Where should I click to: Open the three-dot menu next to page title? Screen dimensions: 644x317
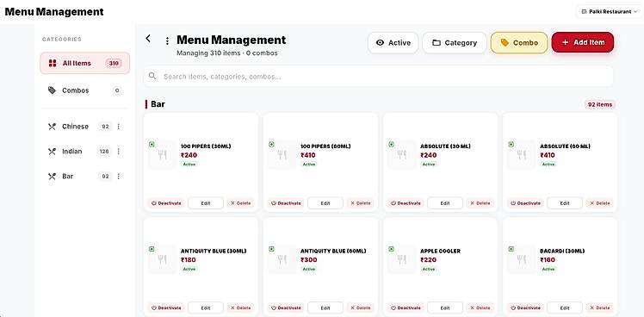tap(167, 41)
